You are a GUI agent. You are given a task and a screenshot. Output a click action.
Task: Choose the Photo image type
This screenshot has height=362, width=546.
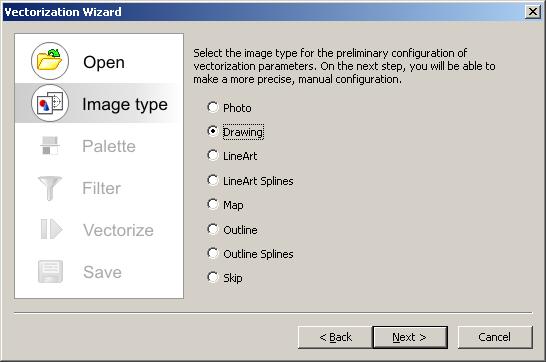[229, 108]
